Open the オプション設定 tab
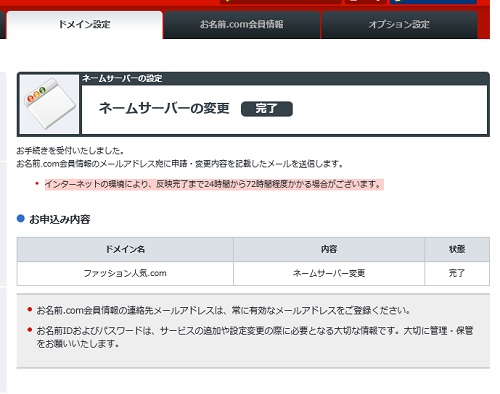500x394 pixels. 399,25
